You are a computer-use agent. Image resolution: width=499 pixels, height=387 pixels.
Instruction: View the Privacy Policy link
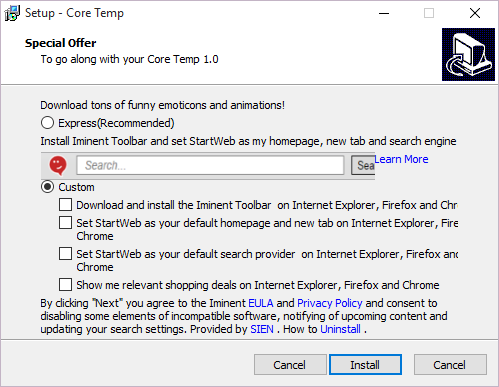tap(330, 303)
